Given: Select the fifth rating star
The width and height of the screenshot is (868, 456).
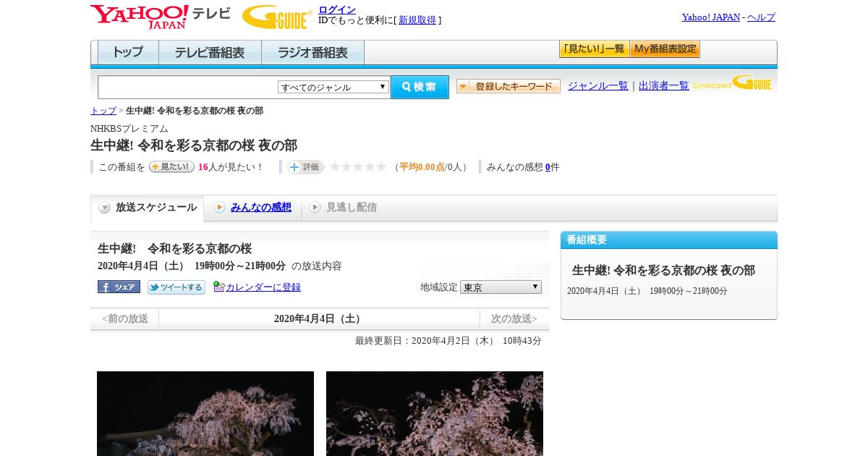Looking at the screenshot, I should pyautogui.click(x=381, y=166).
